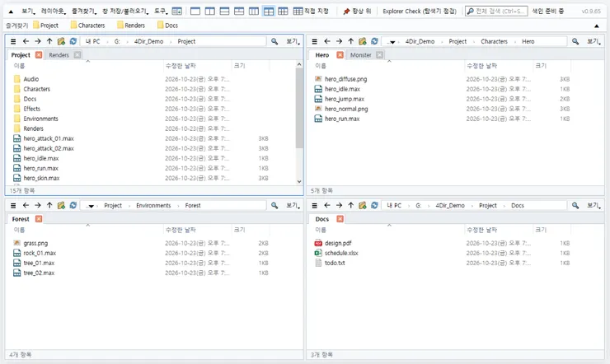610x364 pixels.
Task: Expand hidden breadcrumb path in Forest pane
Action: (x=90, y=206)
